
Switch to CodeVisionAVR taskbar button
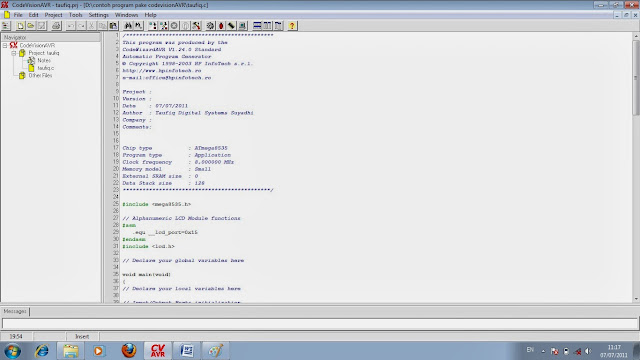[158, 351]
